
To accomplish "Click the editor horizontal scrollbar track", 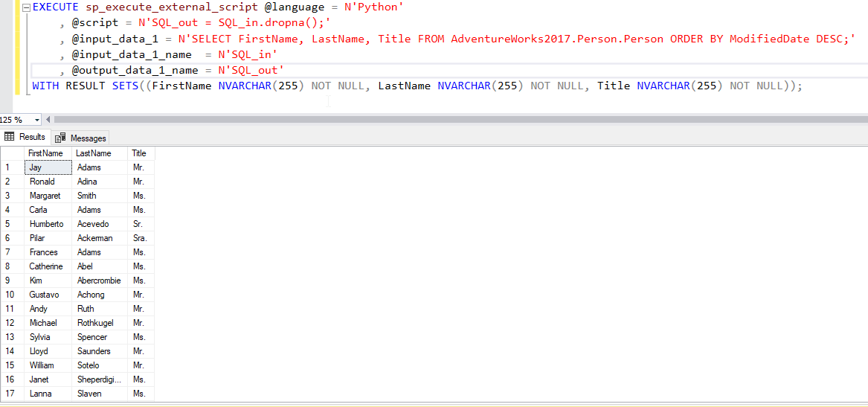I will tap(460, 120).
